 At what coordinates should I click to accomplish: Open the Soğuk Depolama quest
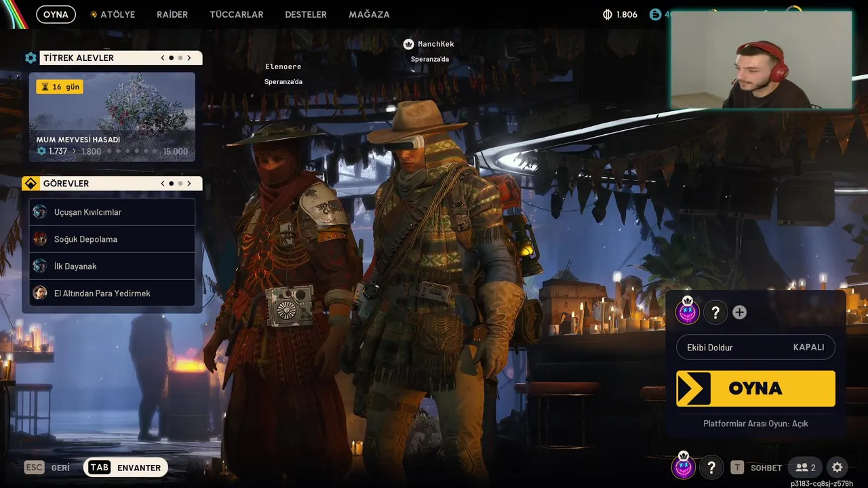pos(112,239)
